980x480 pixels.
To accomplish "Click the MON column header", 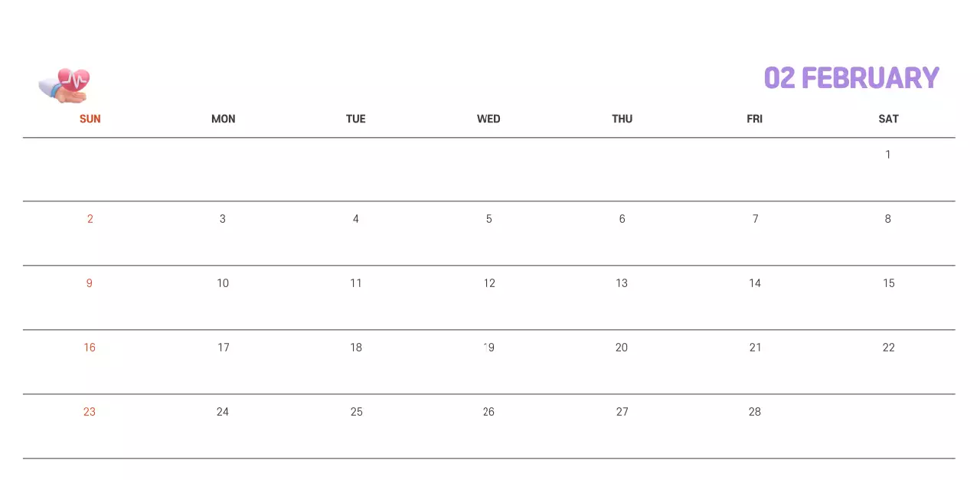I will pyautogui.click(x=223, y=119).
